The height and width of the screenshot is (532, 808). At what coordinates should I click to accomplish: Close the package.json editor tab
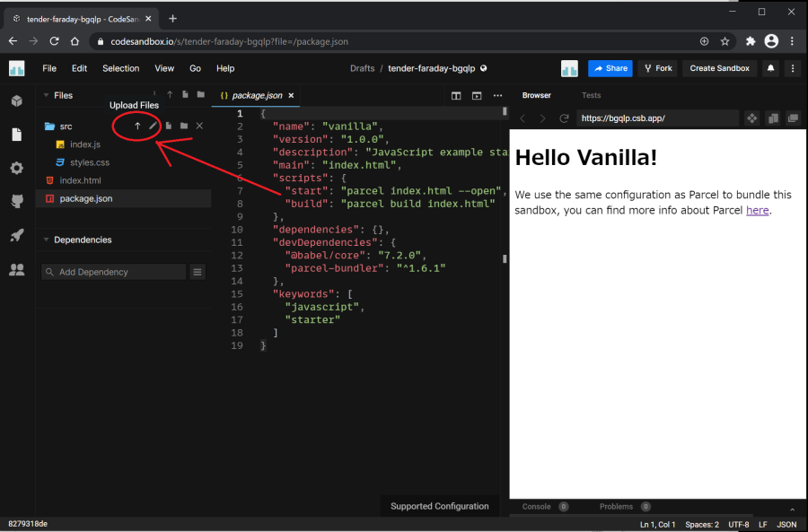[x=292, y=95]
